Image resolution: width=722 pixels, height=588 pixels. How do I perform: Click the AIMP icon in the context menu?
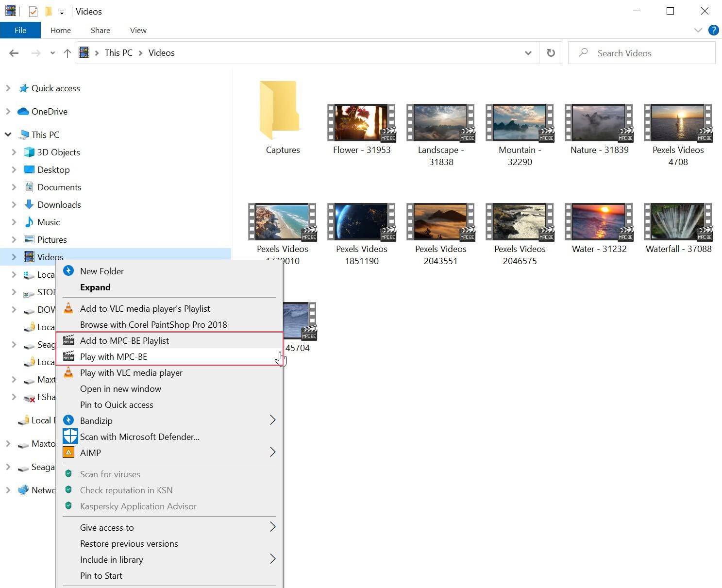click(x=68, y=452)
